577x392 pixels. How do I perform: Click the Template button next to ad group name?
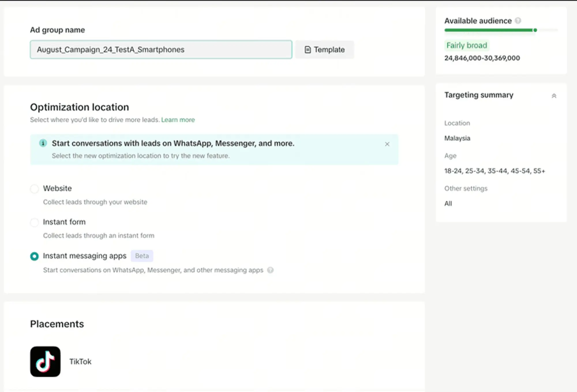pos(325,50)
